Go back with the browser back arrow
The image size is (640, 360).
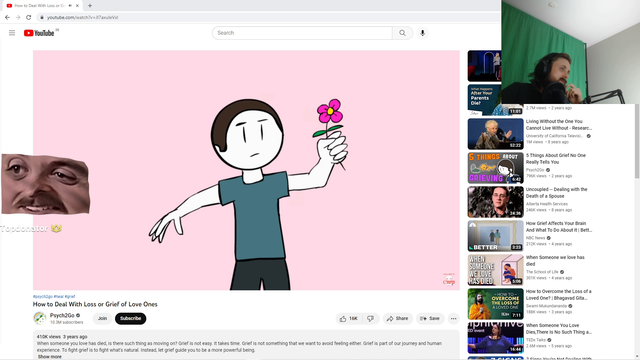pos(7,17)
